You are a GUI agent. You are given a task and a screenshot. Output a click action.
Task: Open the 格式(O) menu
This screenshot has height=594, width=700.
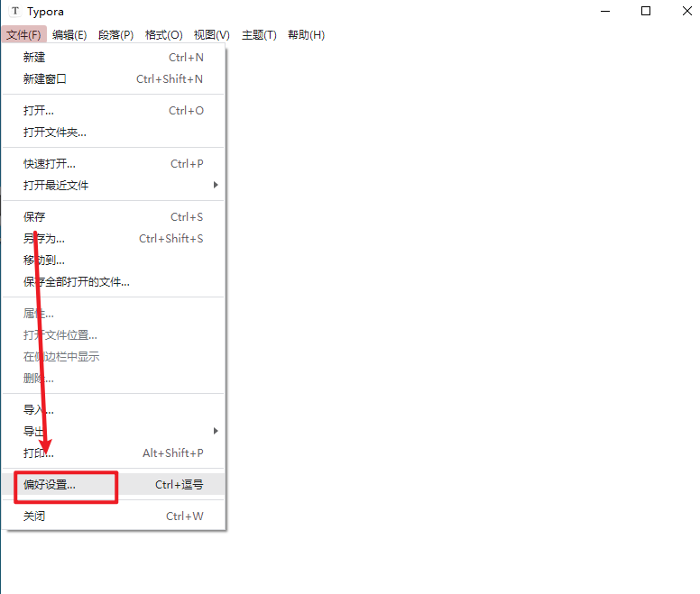163,35
